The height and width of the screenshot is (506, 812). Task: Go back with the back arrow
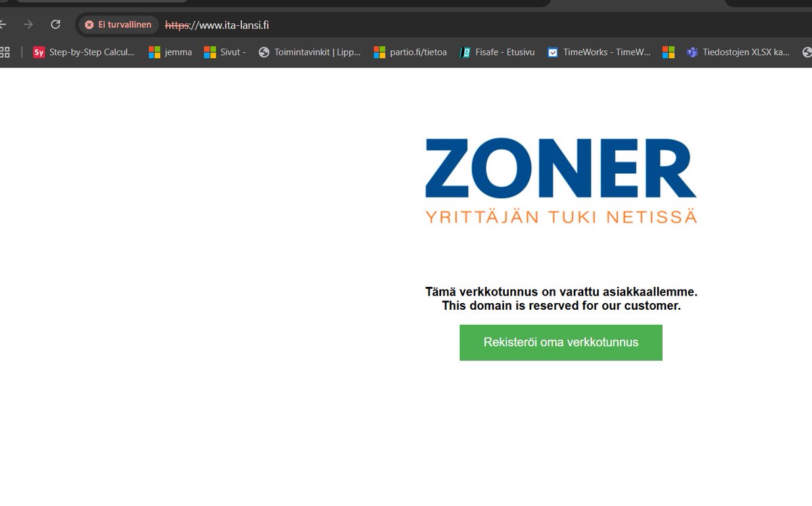[3, 24]
